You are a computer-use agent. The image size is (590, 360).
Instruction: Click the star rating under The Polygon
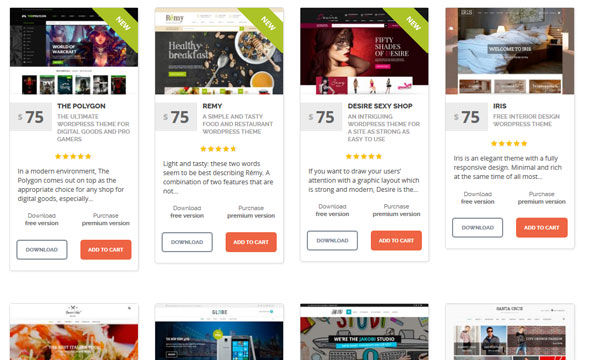73,156
